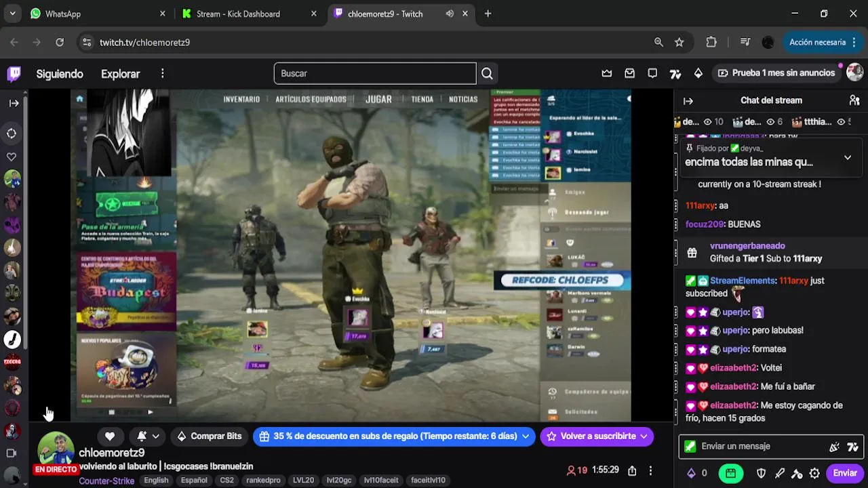The width and height of the screenshot is (868, 488).
Task: Open the share stream icon
Action: click(x=632, y=470)
